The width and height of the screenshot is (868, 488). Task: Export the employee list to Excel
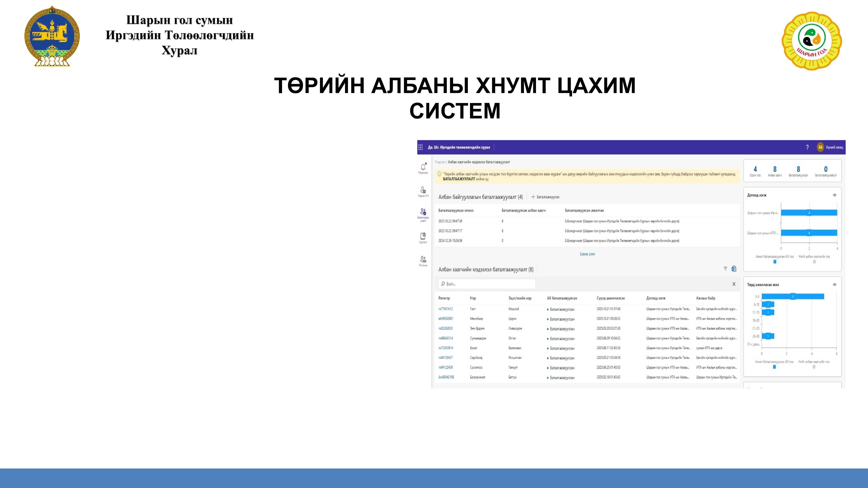[734, 269]
